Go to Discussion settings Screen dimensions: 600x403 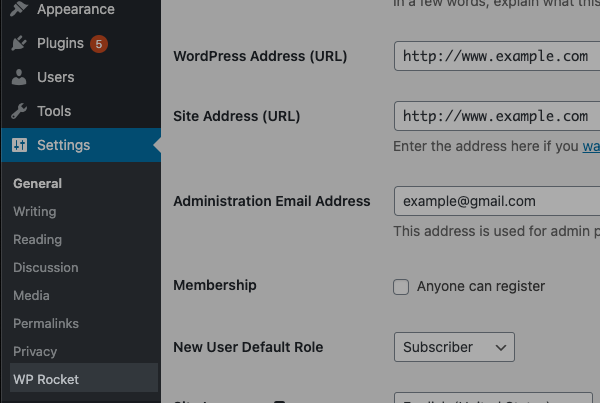46,268
